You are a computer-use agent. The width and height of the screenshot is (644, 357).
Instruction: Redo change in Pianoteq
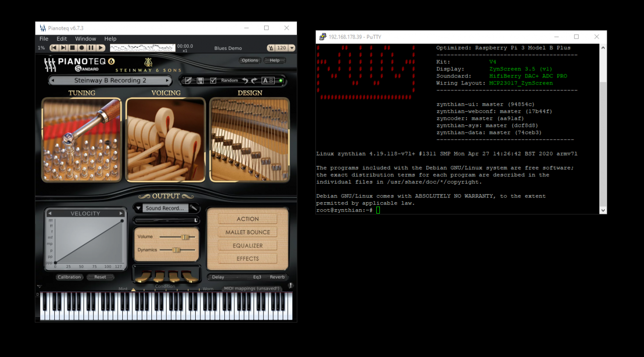click(x=255, y=80)
